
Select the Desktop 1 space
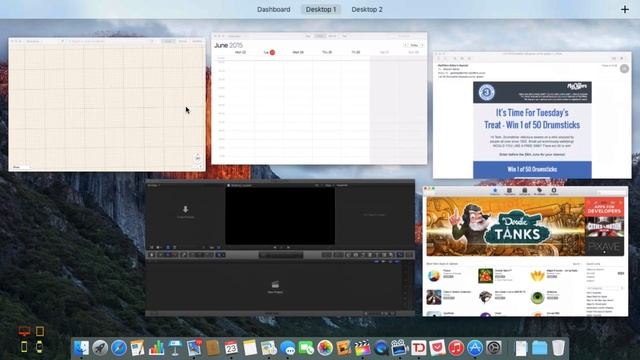tap(321, 9)
